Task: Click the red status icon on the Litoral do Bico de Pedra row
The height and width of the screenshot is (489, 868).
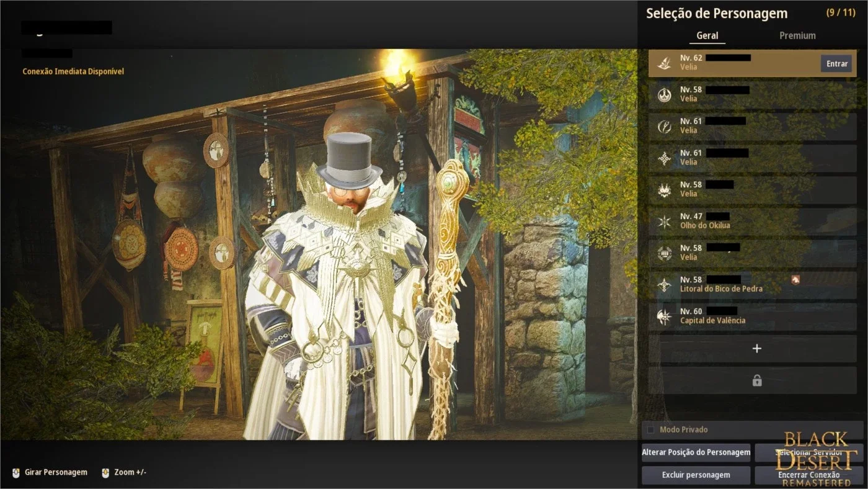Action: point(795,280)
